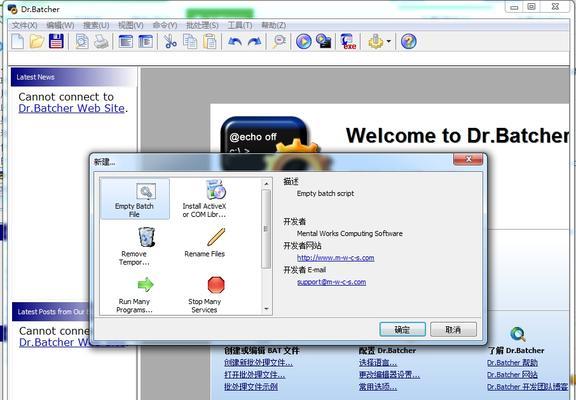
Task: Click the Dr.Batcher 开发团队博客 link
Action: (527, 387)
